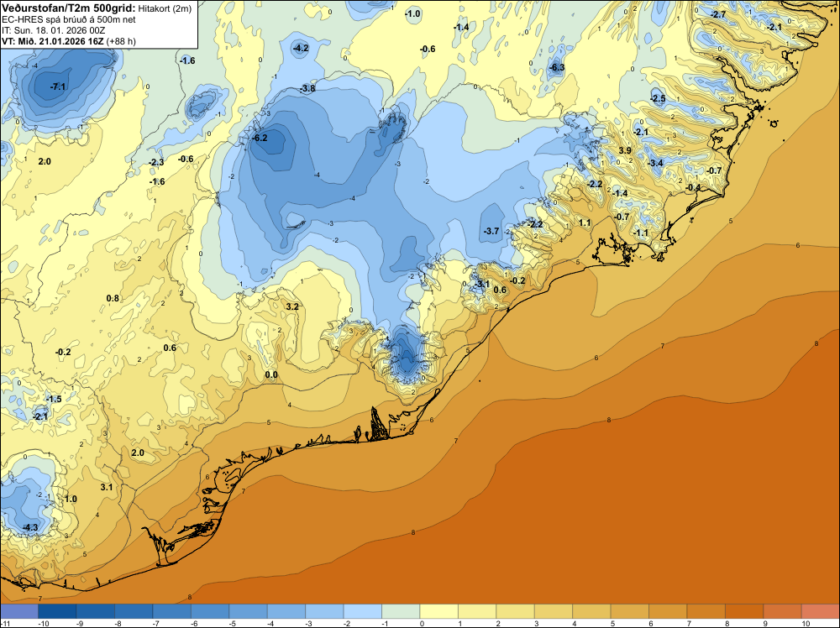
Task: Click the 7 legend tick label
Action: point(689,624)
